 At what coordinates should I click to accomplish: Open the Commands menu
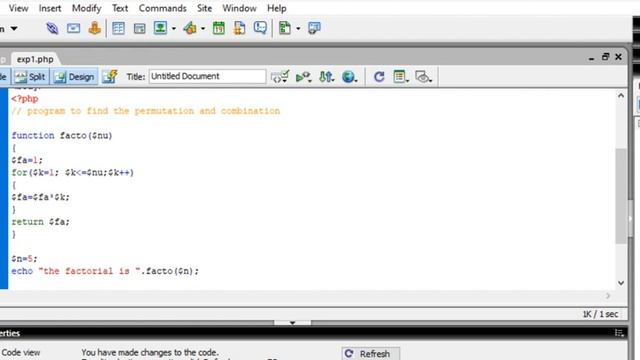click(x=162, y=8)
